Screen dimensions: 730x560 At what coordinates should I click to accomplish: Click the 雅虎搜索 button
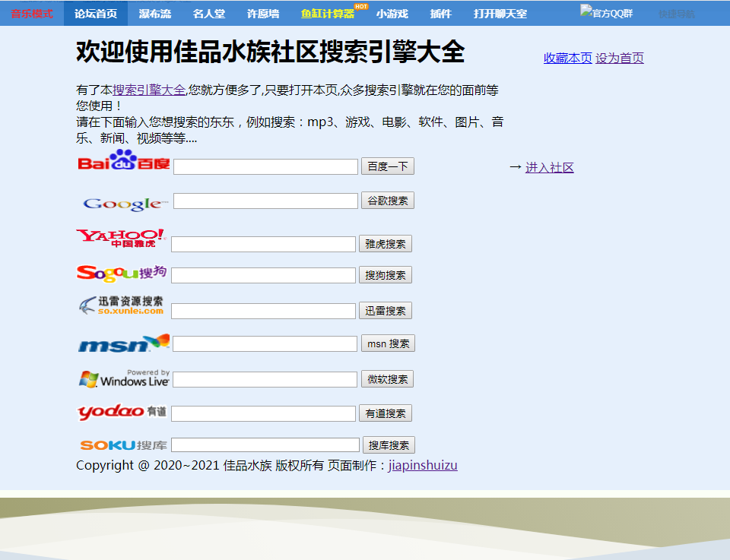(x=386, y=244)
